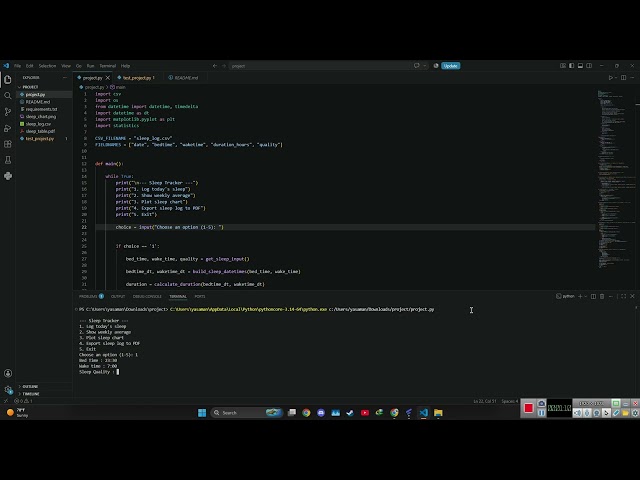Open the Help menu
The image size is (640, 480).
[x=125, y=66]
